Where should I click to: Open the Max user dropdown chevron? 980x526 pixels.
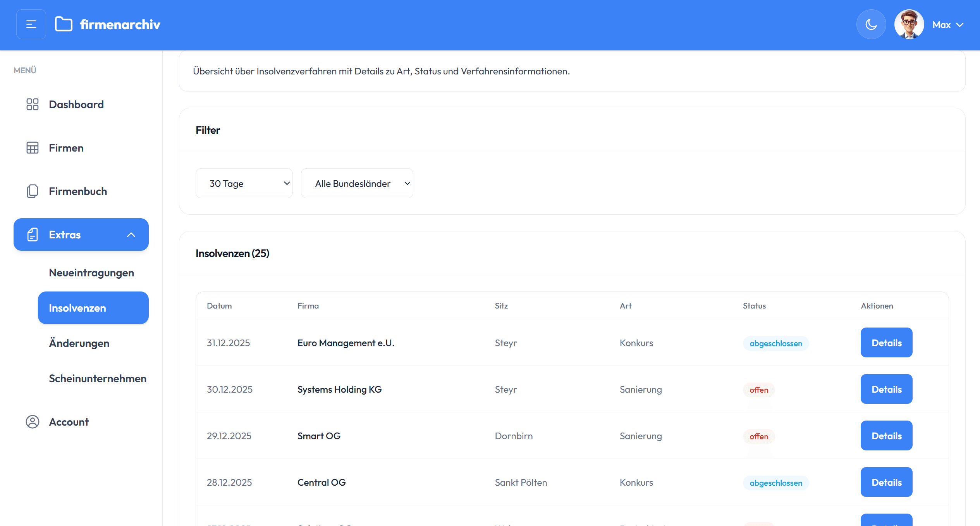pyautogui.click(x=959, y=25)
